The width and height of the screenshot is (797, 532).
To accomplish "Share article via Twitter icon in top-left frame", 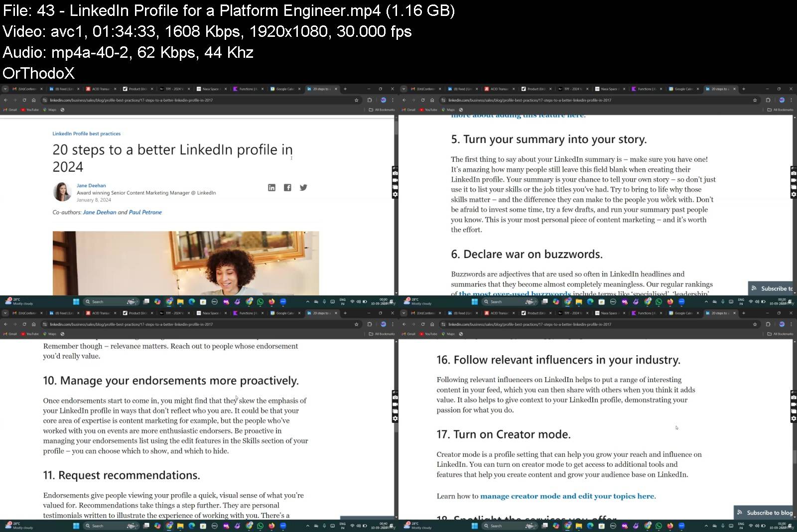I will pyautogui.click(x=303, y=187).
